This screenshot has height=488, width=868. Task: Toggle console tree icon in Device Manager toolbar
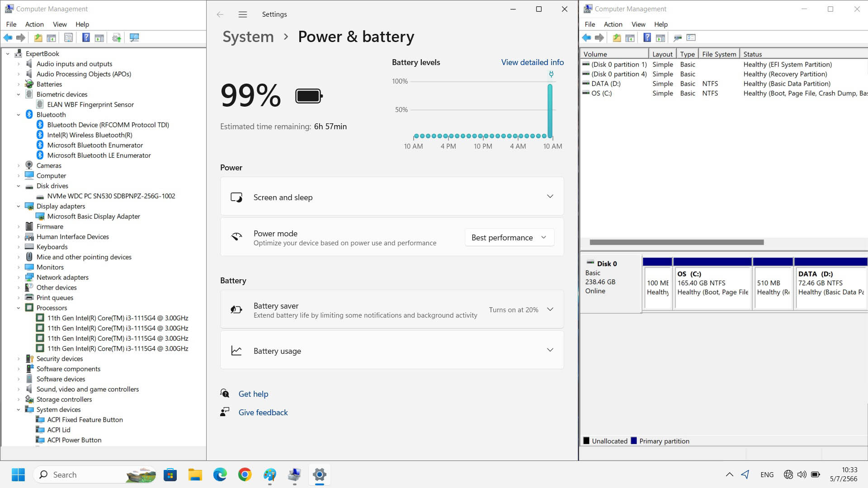[51, 38]
